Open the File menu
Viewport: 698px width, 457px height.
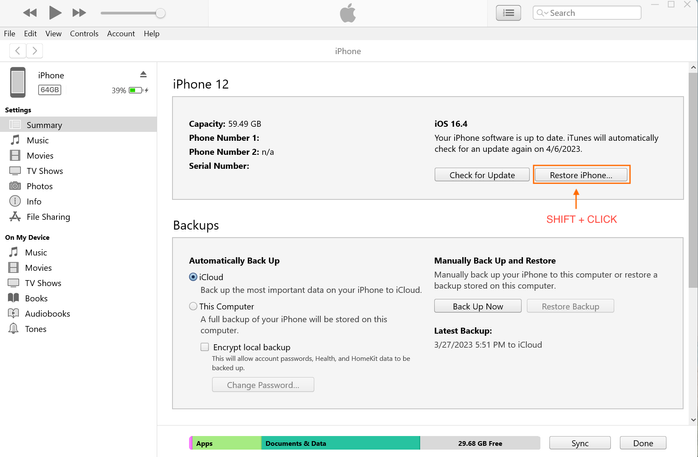pyautogui.click(x=9, y=34)
